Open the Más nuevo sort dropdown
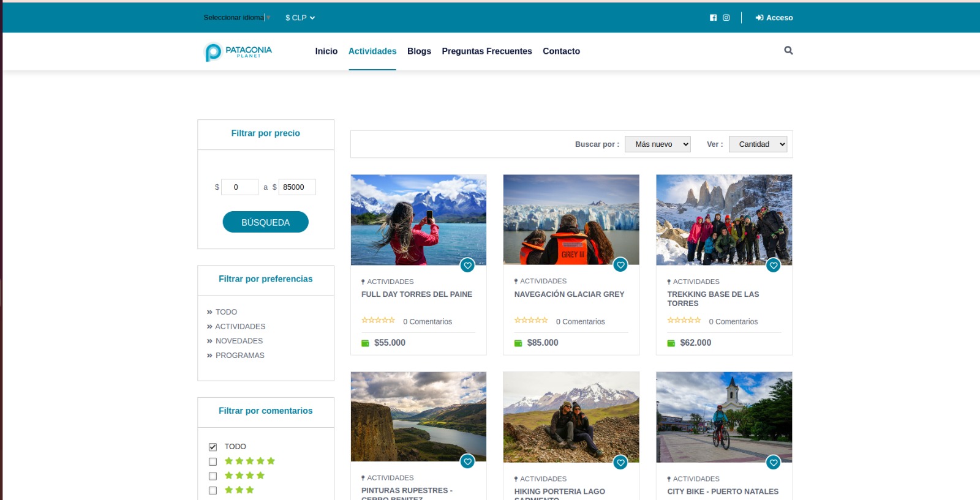 click(657, 144)
